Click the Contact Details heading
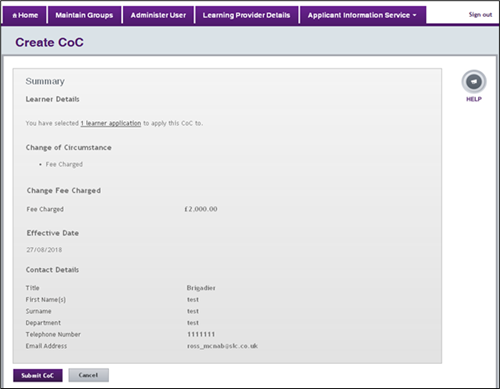 52,270
